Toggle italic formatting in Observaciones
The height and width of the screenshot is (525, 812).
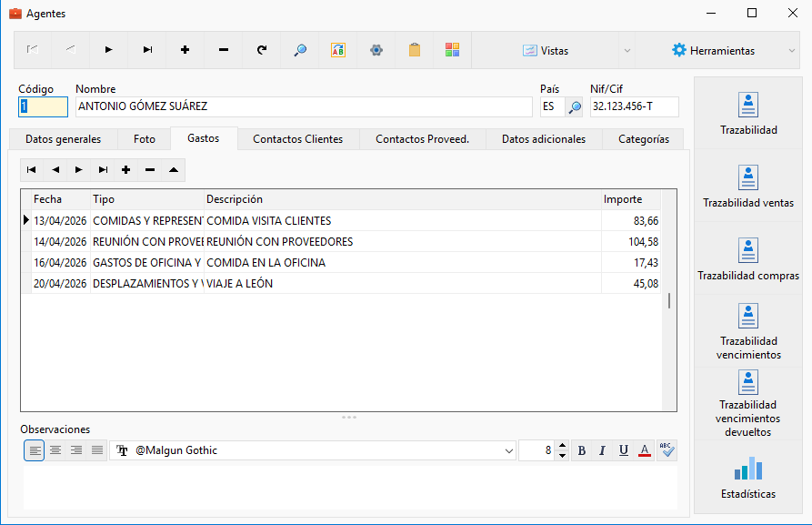coord(602,450)
